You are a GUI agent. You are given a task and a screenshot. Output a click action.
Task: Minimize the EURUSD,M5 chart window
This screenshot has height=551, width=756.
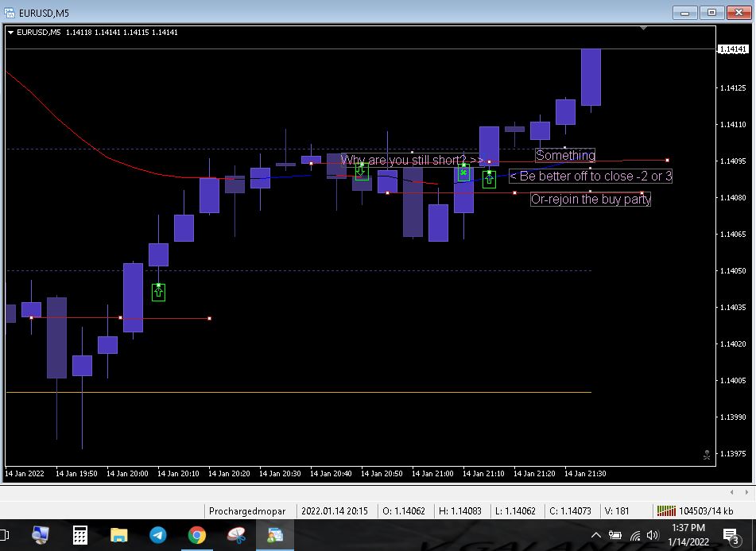click(685, 13)
